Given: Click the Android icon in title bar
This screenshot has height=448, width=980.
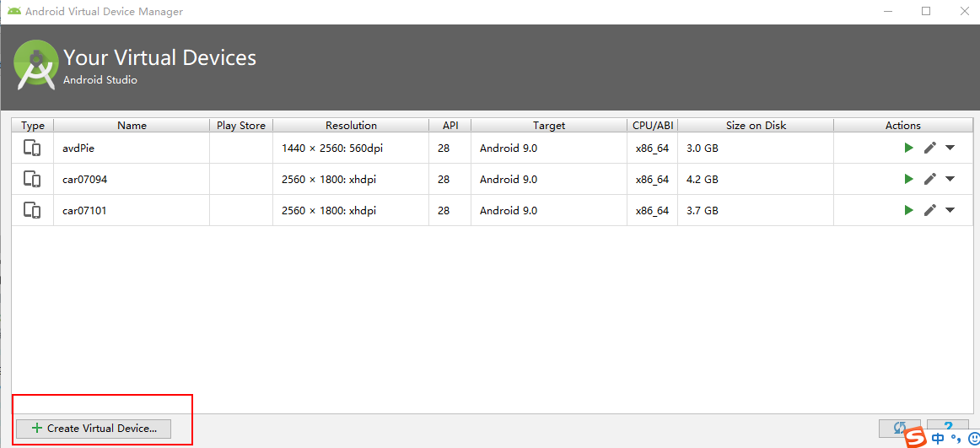Looking at the screenshot, I should [13, 11].
